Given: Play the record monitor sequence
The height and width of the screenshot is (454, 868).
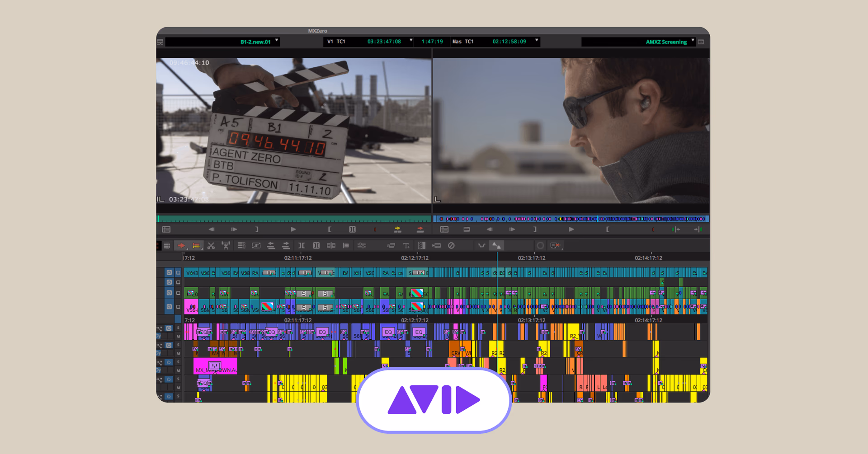Looking at the screenshot, I should coord(571,229).
